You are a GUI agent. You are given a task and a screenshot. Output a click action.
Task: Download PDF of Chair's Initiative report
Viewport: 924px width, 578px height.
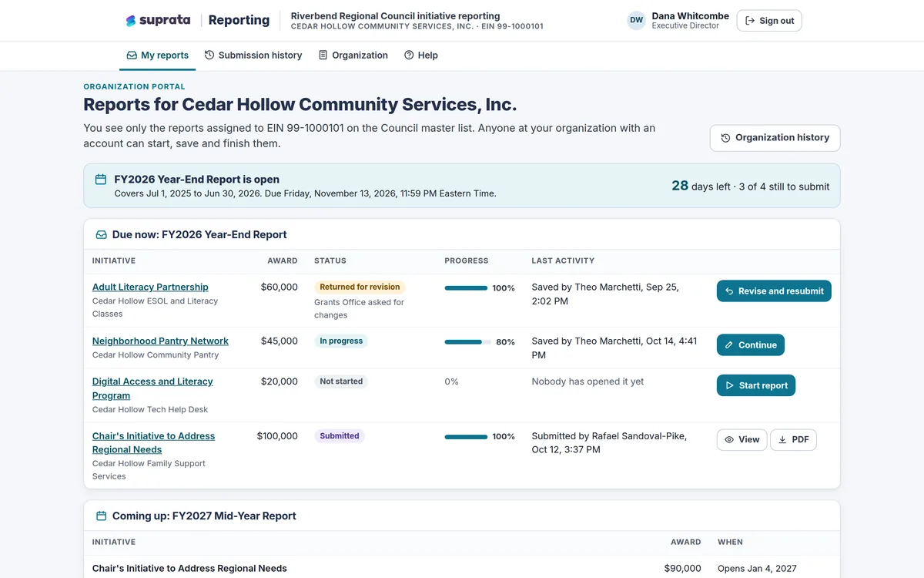pos(793,439)
